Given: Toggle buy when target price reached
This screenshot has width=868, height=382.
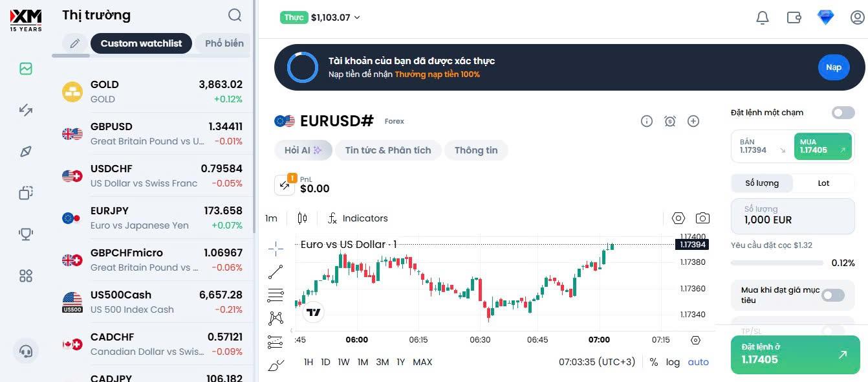Looking at the screenshot, I should (832, 295).
